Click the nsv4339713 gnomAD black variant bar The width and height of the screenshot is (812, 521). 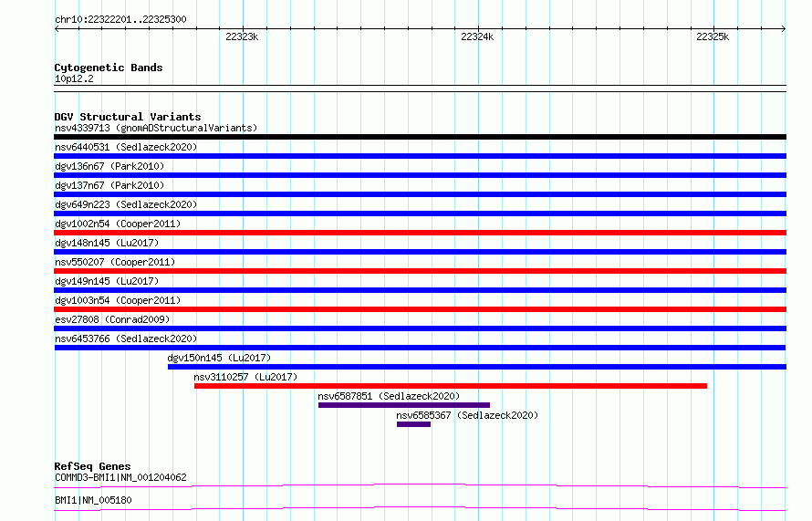[x=420, y=137]
